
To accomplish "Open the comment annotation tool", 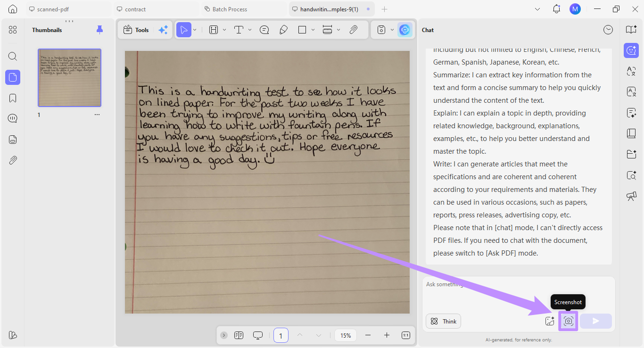I will [264, 30].
